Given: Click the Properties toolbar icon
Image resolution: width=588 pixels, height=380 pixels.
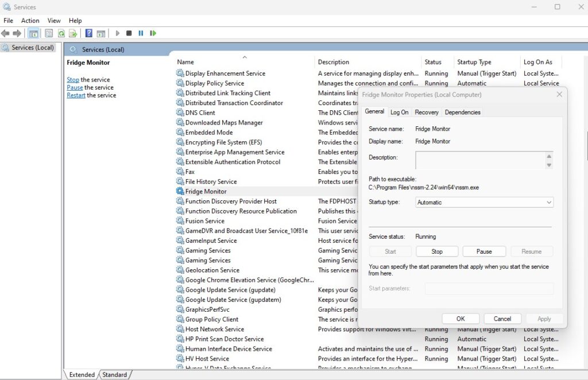Looking at the screenshot, I should point(49,33).
